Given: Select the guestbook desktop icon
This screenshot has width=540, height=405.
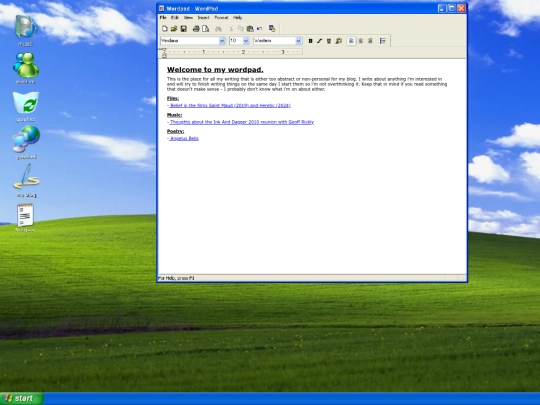Looking at the screenshot, I should (26, 143).
